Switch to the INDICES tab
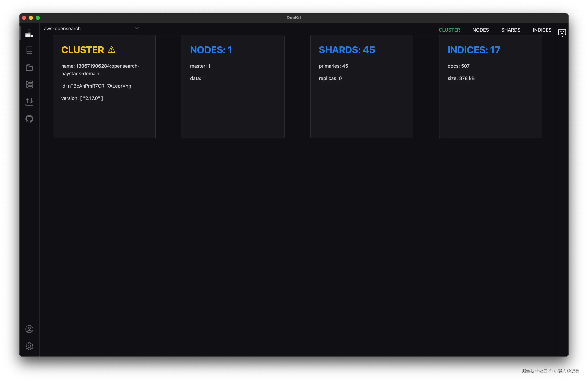Viewport: 588px width, 382px height. pyautogui.click(x=542, y=30)
